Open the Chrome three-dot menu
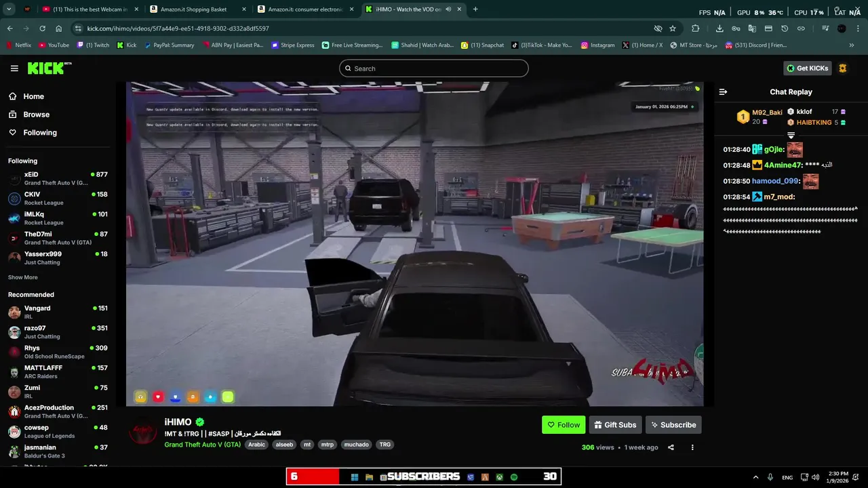868x488 pixels. pyautogui.click(x=858, y=28)
